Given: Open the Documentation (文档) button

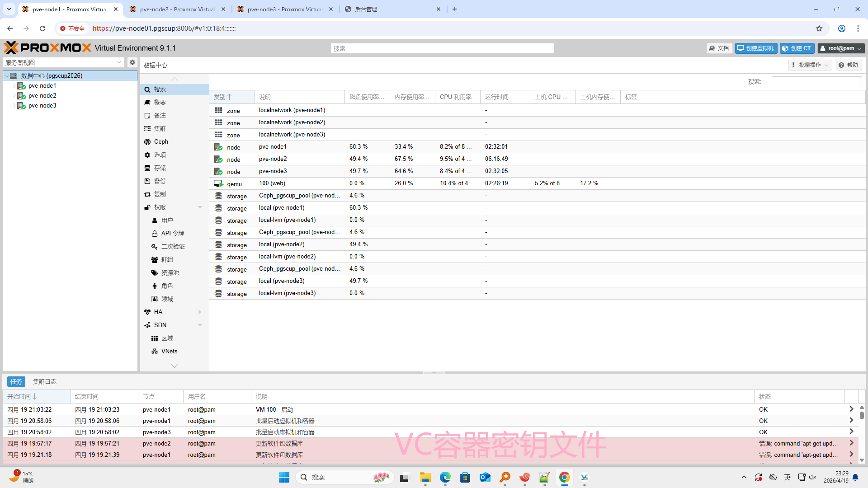Looking at the screenshot, I should pos(719,48).
